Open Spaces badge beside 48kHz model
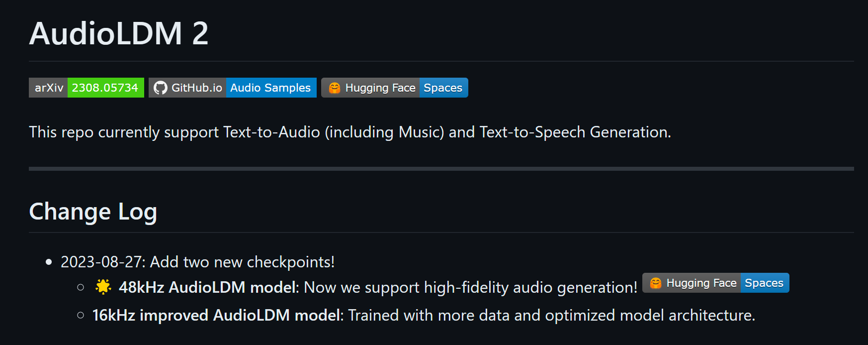Image resolution: width=868 pixels, height=345 pixels. [765, 283]
